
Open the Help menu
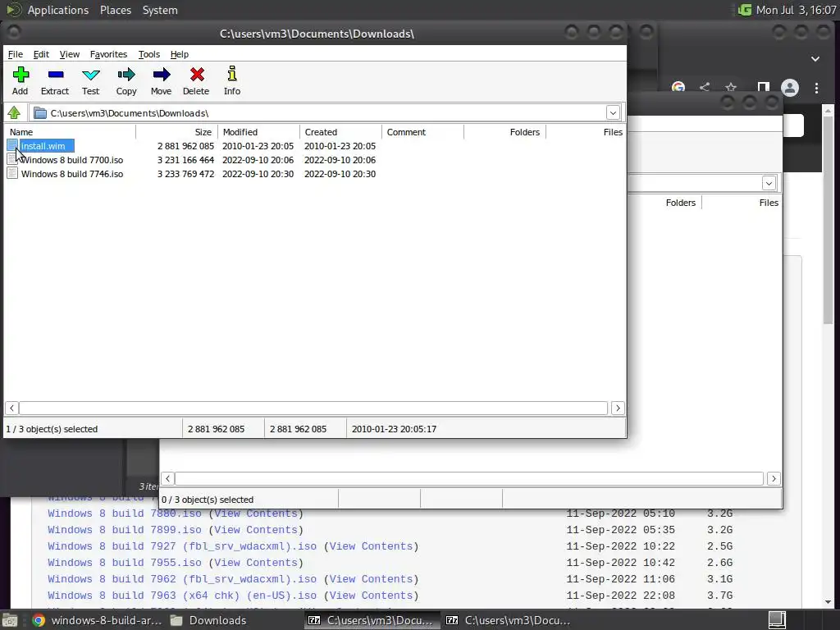click(x=180, y=54)
